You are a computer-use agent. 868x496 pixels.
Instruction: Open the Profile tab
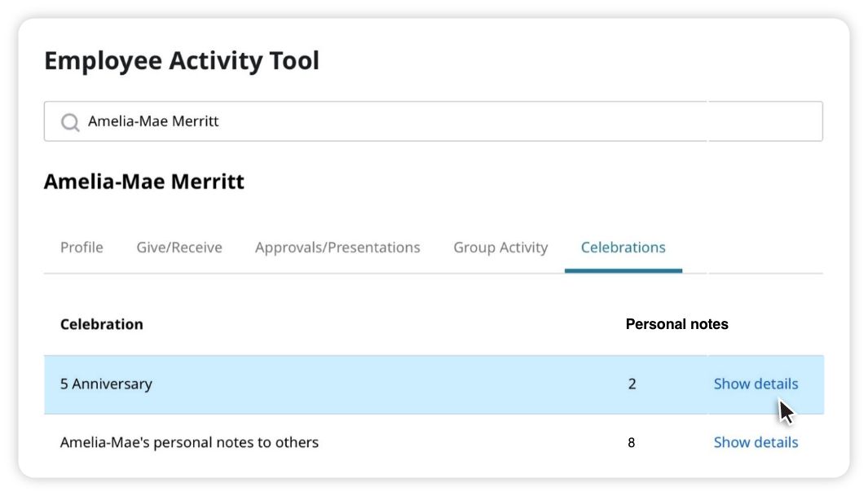tap(82, 248)
